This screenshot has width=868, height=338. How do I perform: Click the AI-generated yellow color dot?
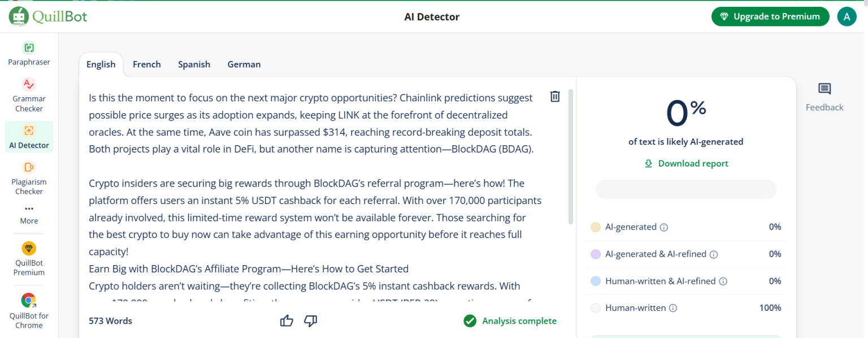(x=595, y=227)
